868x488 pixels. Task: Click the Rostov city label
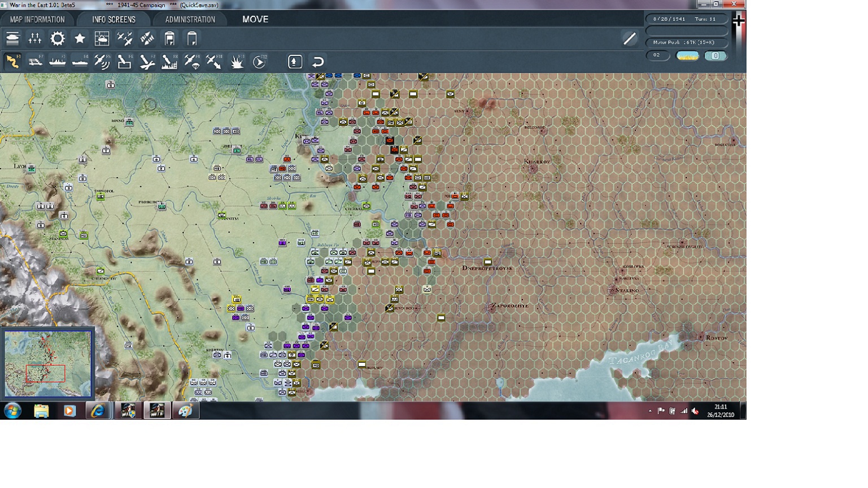pyautogui.click(x=716, y=337)
